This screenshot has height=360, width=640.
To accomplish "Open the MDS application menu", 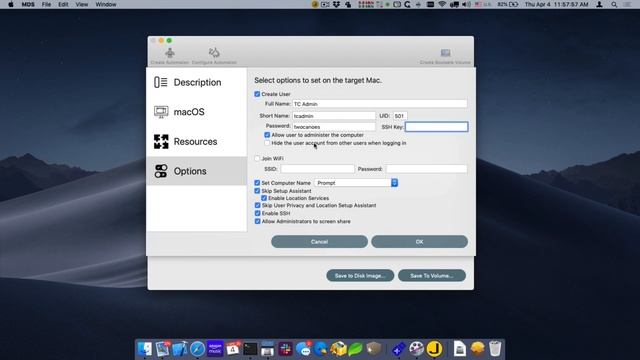I will point(28,4).
